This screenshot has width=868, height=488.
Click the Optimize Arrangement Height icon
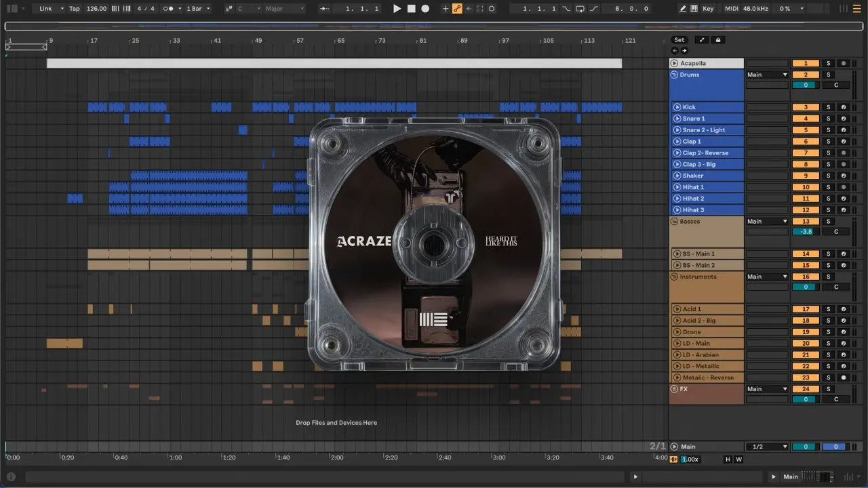click(x=702, y=40)
